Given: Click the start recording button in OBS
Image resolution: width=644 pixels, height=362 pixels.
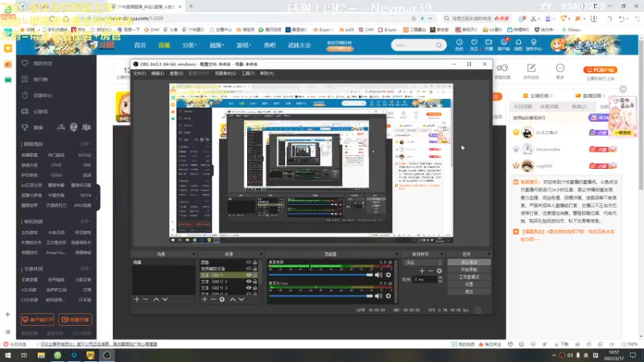Looking at the screenshot, I should coord(469,269).
